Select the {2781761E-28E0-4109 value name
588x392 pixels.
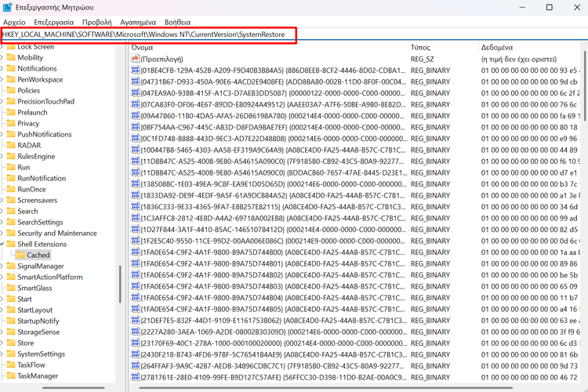point(274,377)
